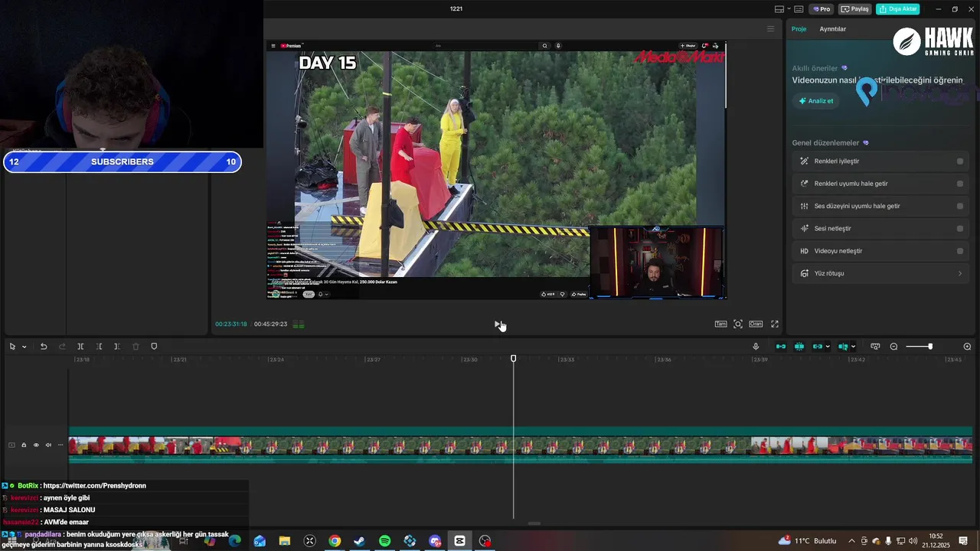
Task: Play the preview video
Action: click(498, 324)
